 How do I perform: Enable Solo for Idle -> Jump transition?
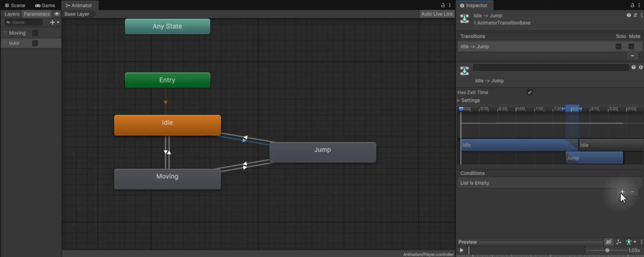coord(618,46)
